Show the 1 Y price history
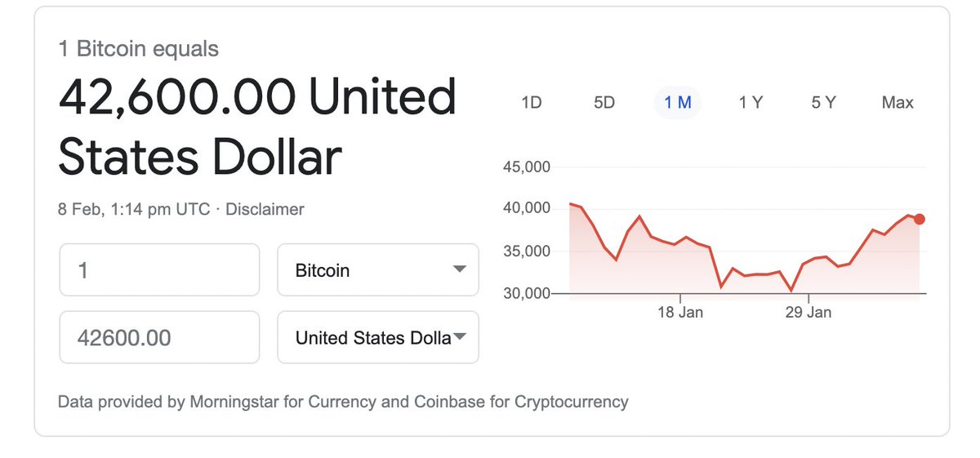 [x=751, y=102]
